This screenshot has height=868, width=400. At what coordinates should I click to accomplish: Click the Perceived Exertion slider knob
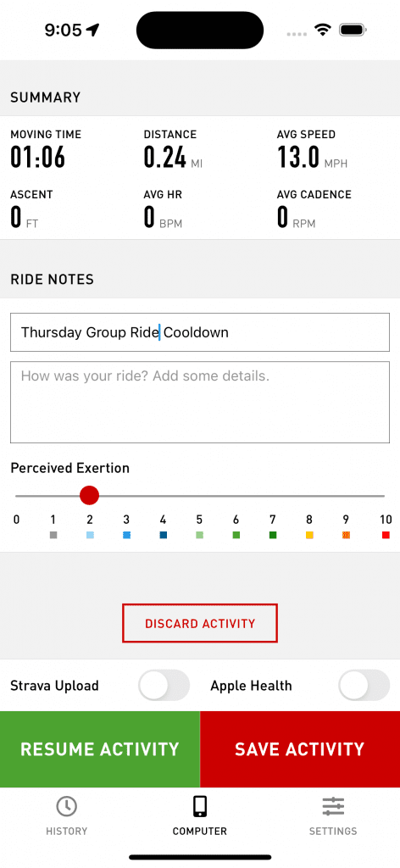click(89, 495)
